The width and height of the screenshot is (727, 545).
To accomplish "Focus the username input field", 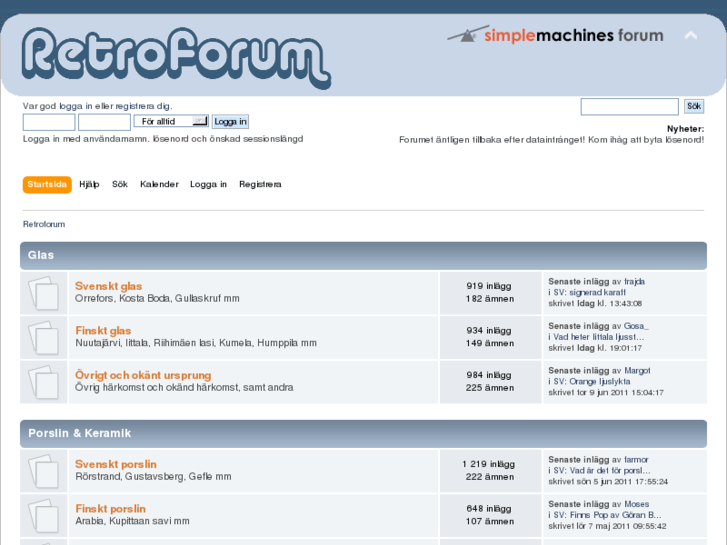I will click(x=49, y=122).
